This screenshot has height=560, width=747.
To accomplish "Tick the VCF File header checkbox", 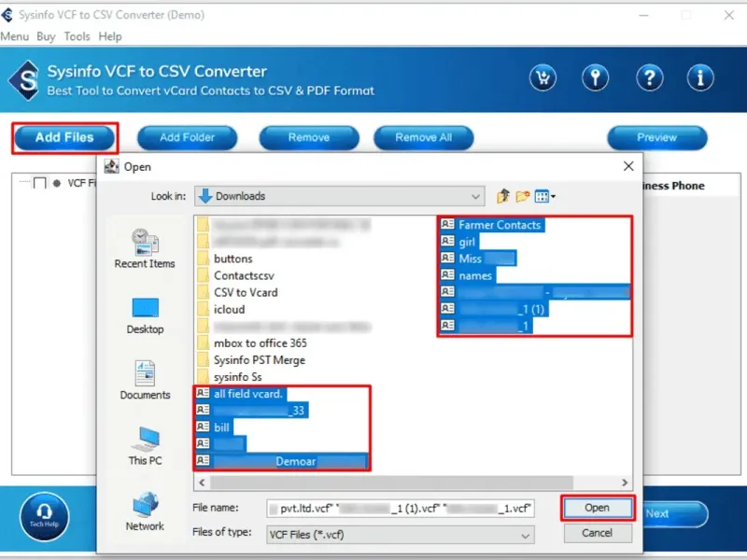I will pyautogui.click(x=40, y=183).
